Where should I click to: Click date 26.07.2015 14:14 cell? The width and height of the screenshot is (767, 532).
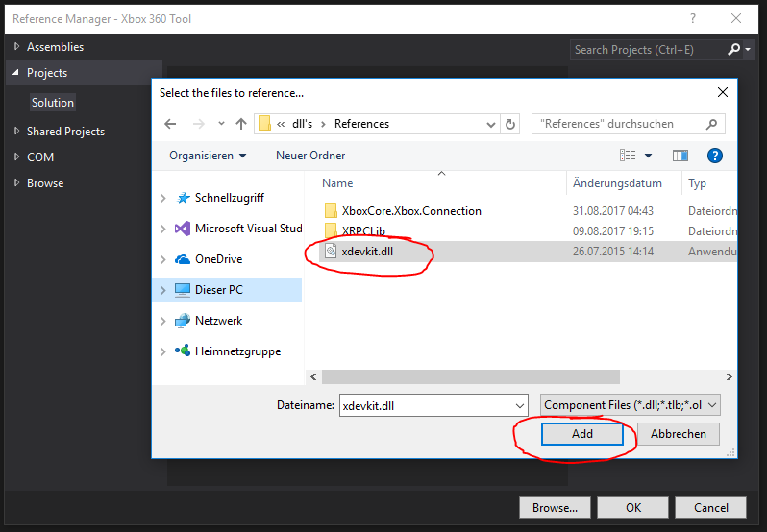point(613,252)
